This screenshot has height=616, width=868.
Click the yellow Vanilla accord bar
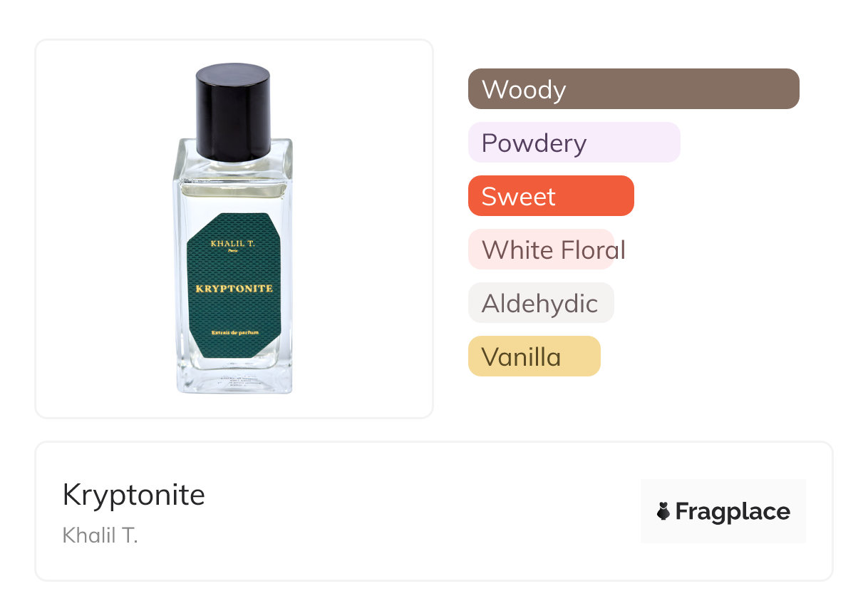coord(534,356)
